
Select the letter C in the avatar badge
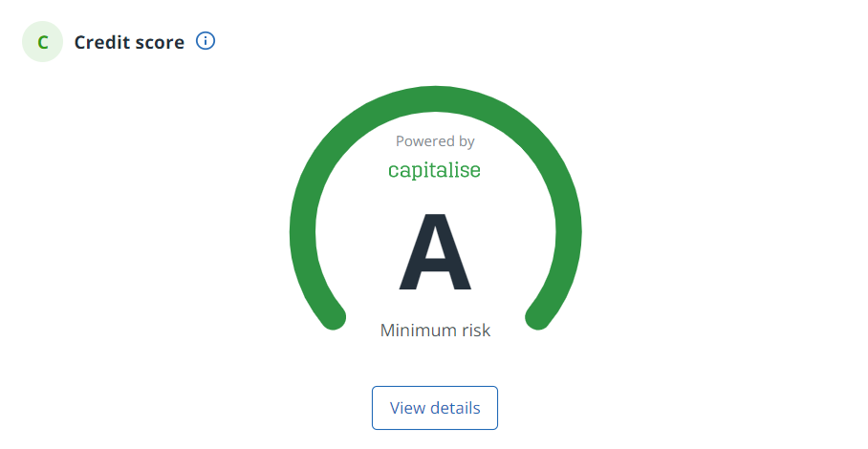pyautogui.click(x=43, y=43)
